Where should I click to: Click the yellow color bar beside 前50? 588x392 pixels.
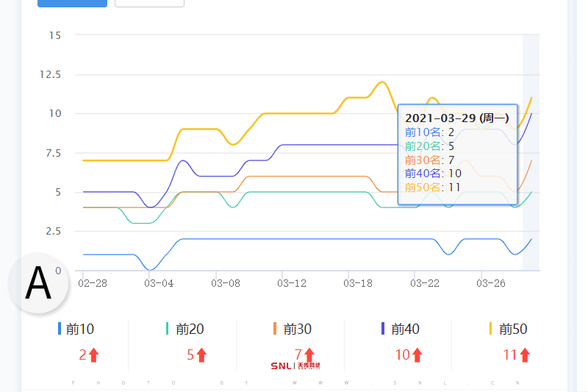pyautogui.click(x=491, y=329)
